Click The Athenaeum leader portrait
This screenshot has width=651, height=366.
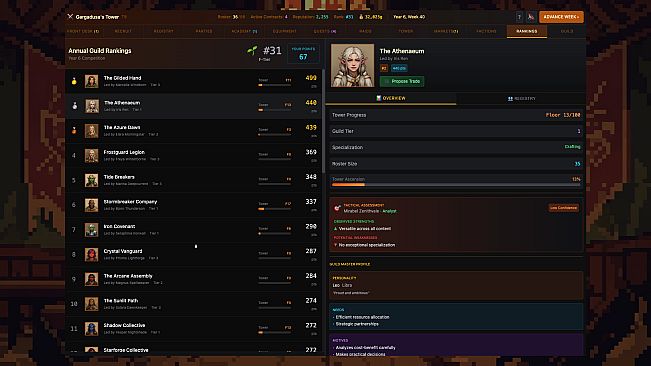tap(352, 66)
